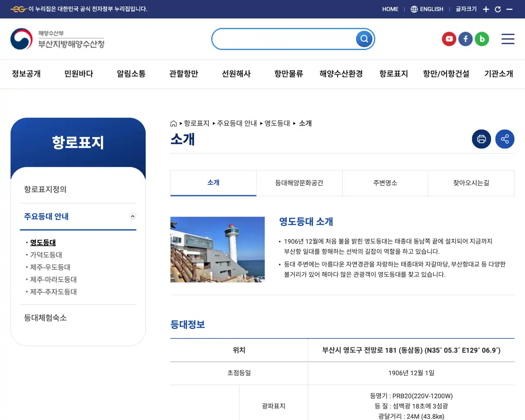Click the 등대정보 section heading
Image resolution: width=525 pixels, height=420 pixels.
tap(187, 324)
